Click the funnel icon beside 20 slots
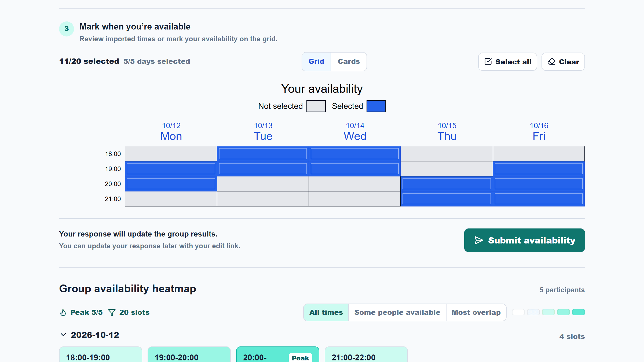644x362 pixels. (x=112, y=312)
